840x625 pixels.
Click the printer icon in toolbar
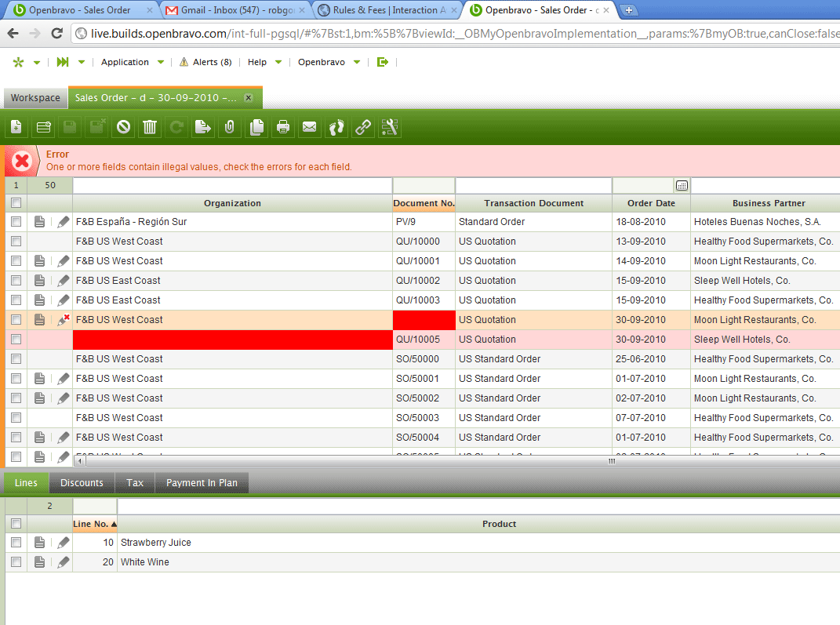(x=283, y=127)
